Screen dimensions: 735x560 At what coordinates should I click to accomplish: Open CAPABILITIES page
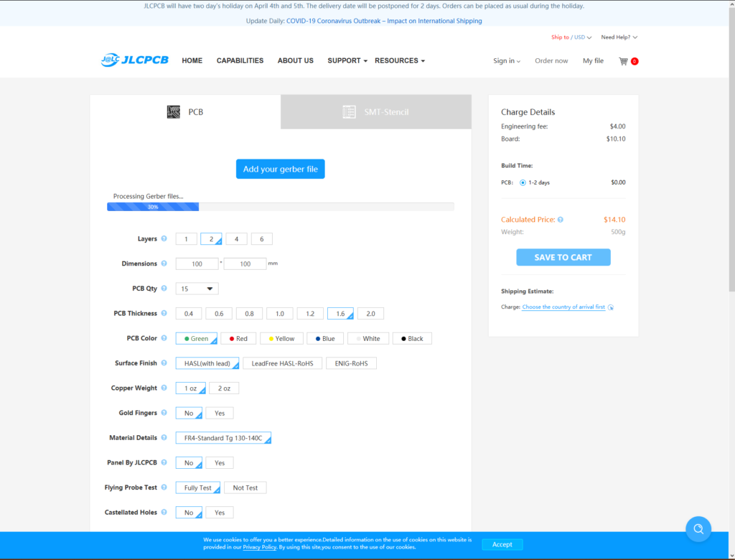click(240, 60)
